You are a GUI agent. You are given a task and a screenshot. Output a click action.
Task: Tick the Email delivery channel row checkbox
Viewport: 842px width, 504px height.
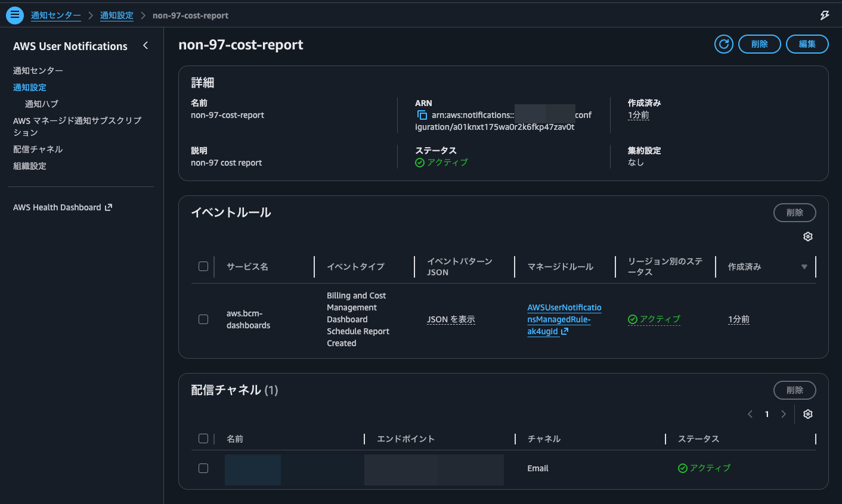click(x=203, y=468)
